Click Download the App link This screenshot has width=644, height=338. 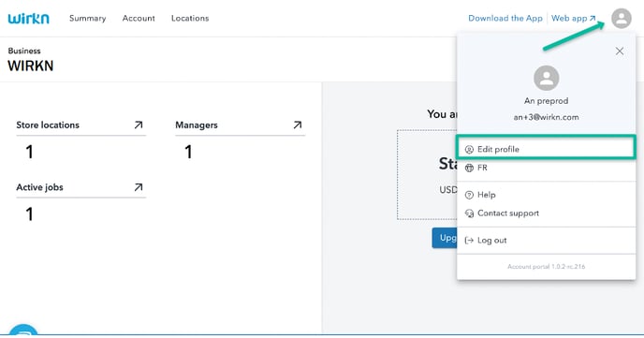[x=505, y=19]
